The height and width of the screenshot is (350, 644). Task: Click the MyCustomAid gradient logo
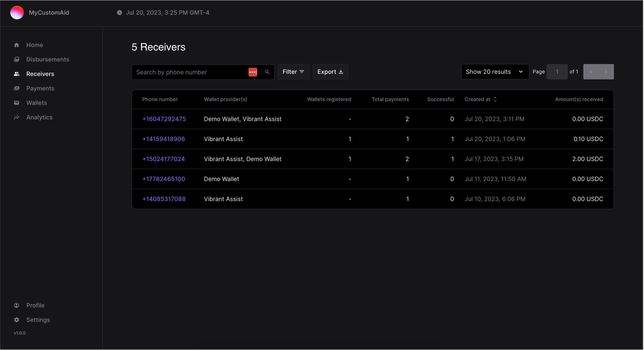(17, 13)
